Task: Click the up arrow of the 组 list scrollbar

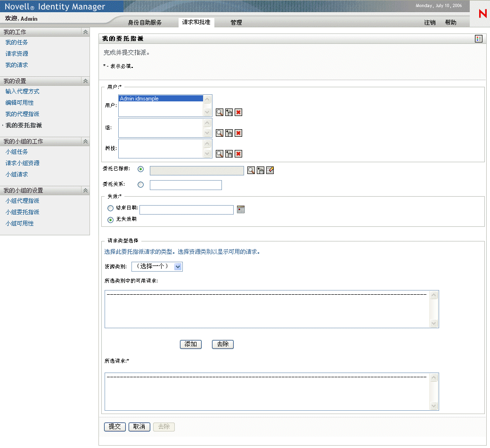Action: (207, 123)
